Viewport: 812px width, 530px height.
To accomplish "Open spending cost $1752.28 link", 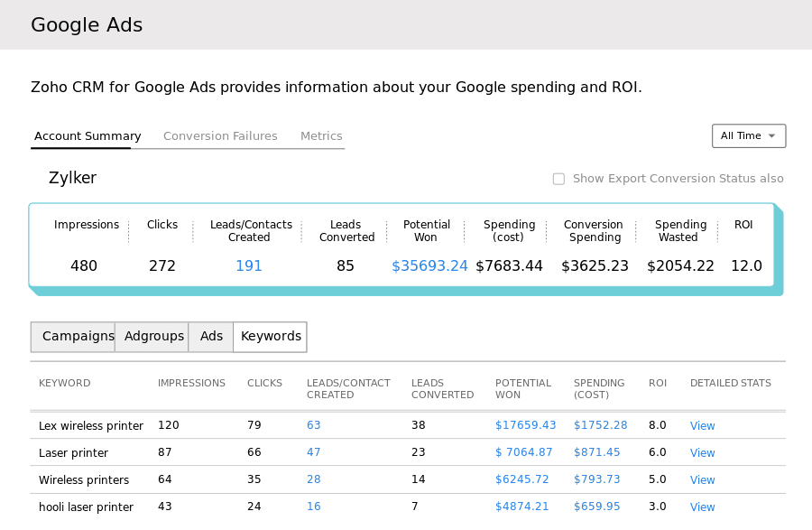I will point(600,425).
